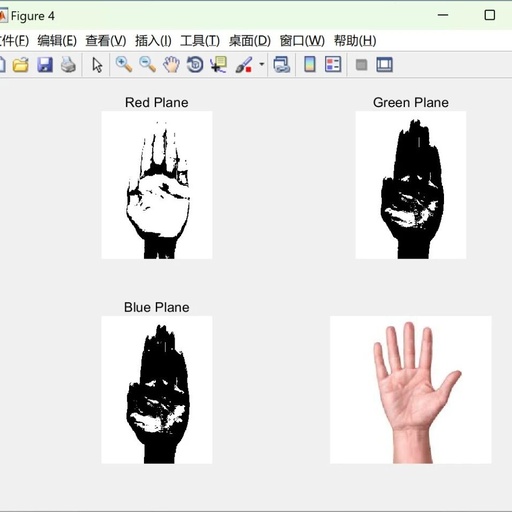Image resolution: width=512 pixels, height=512 pixels.
Task: Open the 桌面(D) menu
Action: tap(250, 41)
